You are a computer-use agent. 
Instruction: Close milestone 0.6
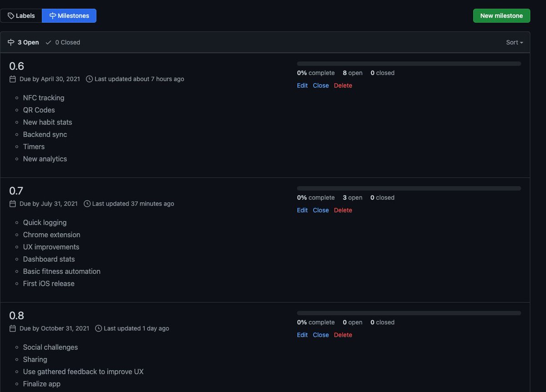(x=321, y=85)
